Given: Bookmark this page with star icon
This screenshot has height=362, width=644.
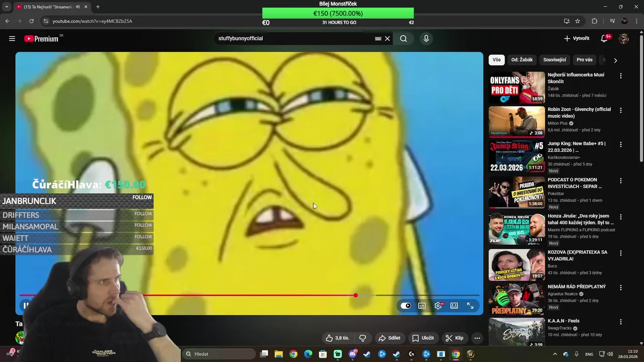Looking at the screenshot, I should (x=578, y=21).
